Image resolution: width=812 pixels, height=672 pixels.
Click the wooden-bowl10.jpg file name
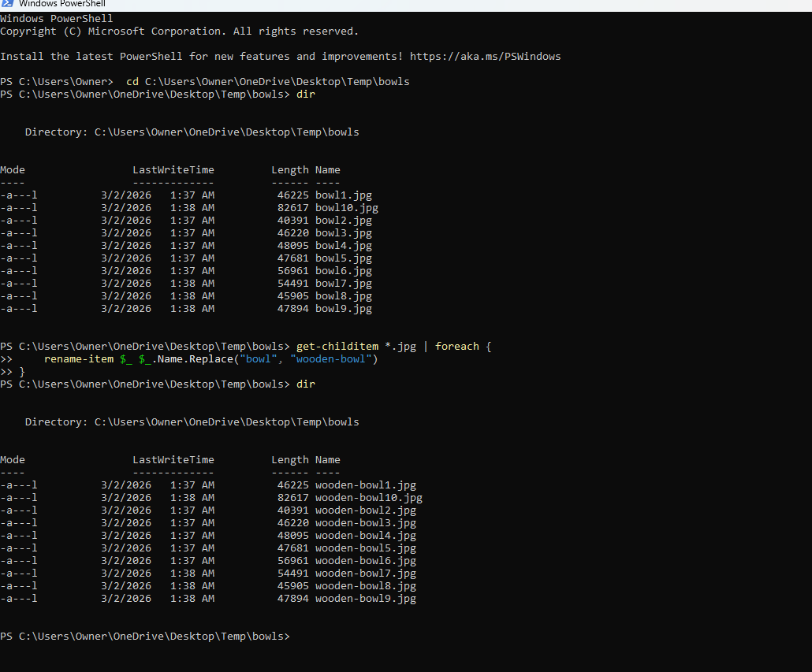(x=368, y=498)
